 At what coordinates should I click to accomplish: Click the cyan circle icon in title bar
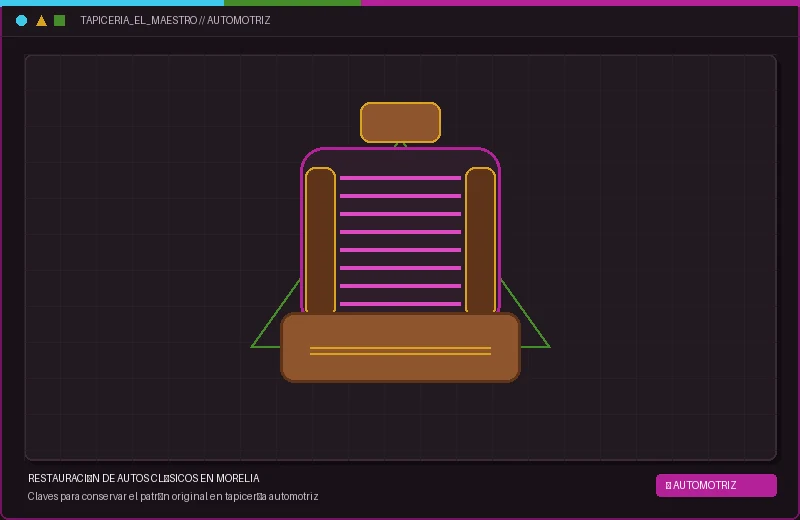[x=21, y=20]
